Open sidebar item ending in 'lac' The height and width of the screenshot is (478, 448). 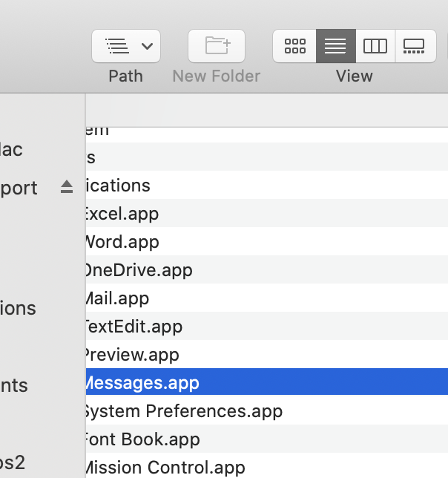11,149
